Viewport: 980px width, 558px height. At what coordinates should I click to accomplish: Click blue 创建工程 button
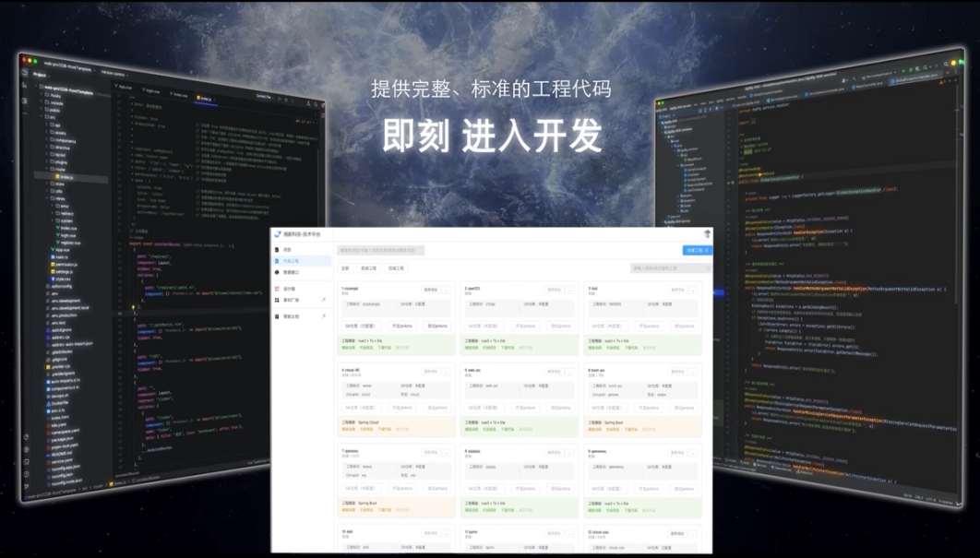tap(697, 251)
